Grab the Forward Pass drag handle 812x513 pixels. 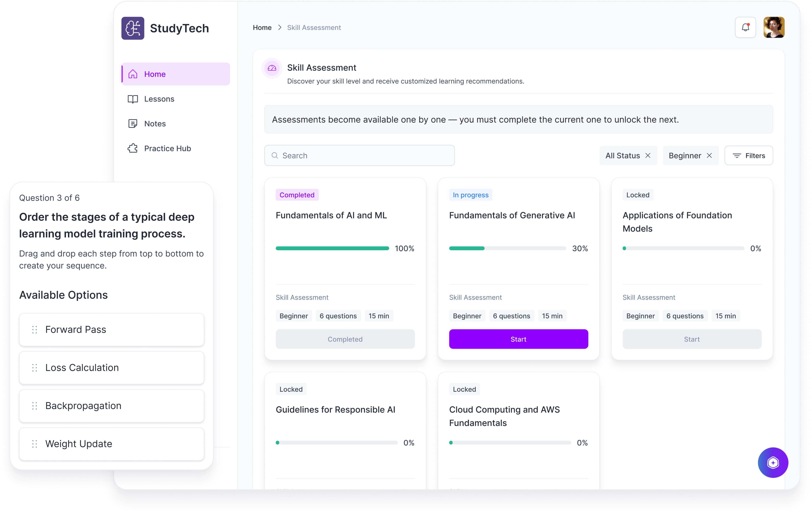[x=34, y=330]
